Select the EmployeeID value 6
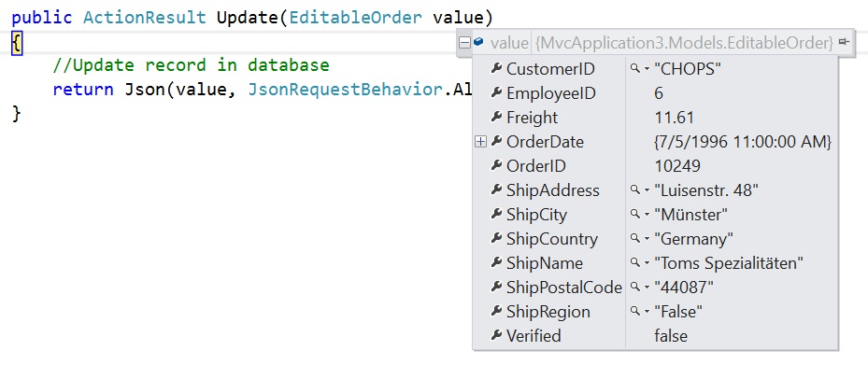Screen dimensions: 868x365 [659, 93]
